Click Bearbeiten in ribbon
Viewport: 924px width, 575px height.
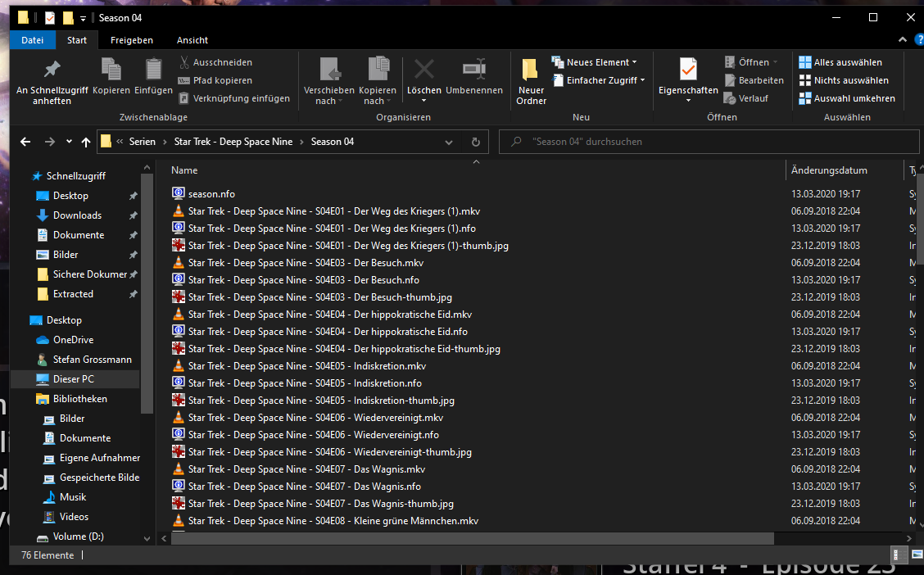[x=754, y=80]
